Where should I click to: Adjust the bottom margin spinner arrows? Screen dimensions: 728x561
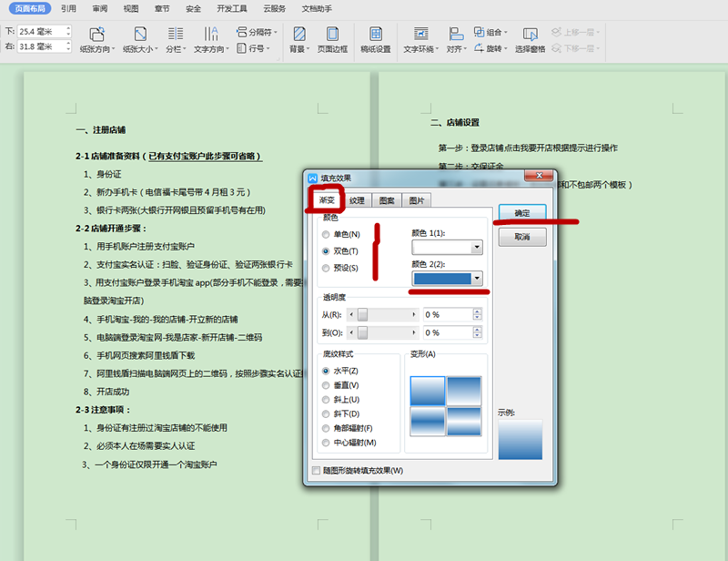pos(68,32)
